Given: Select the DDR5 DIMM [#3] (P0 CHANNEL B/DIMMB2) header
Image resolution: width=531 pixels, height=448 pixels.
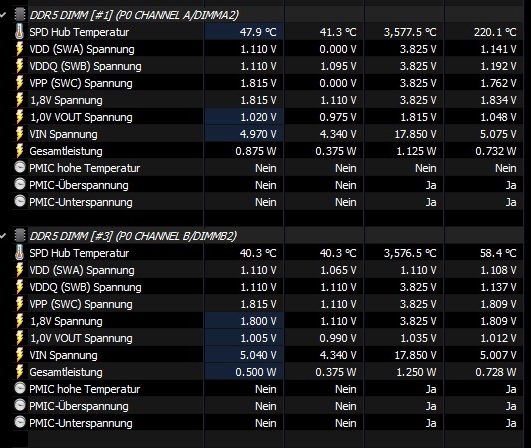Looking at the screenshot, I should click(133, 236).
